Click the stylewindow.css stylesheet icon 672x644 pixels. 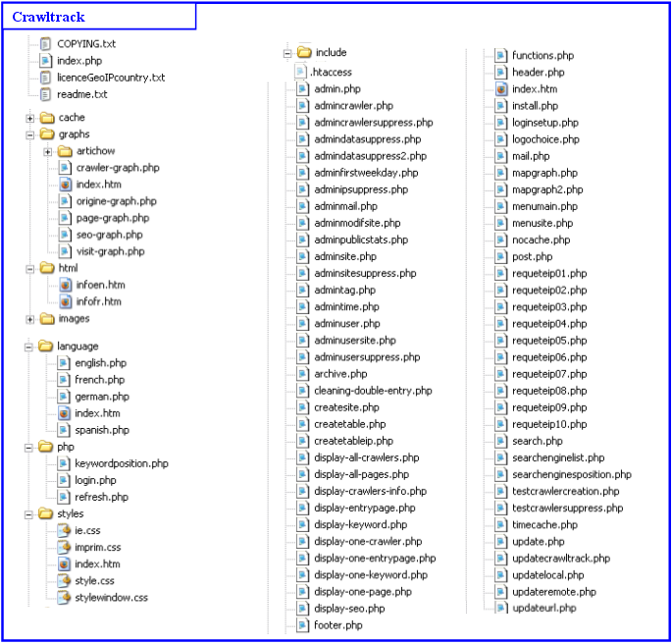64,598
